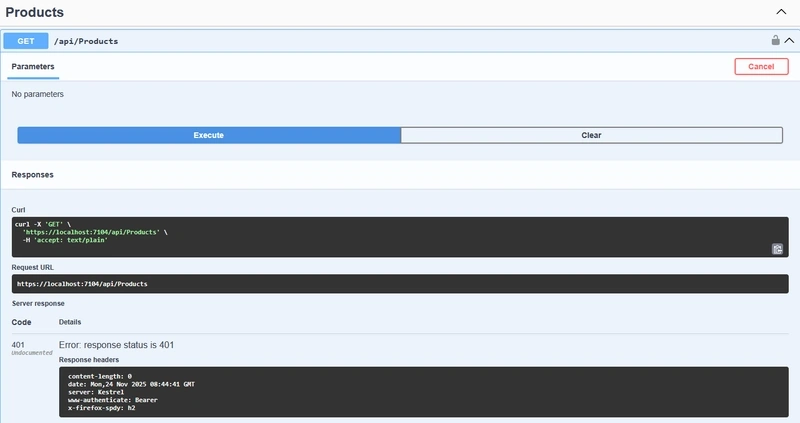Click the Responses section heading
The width and height of the screenshot is (800, 423).
33,175
